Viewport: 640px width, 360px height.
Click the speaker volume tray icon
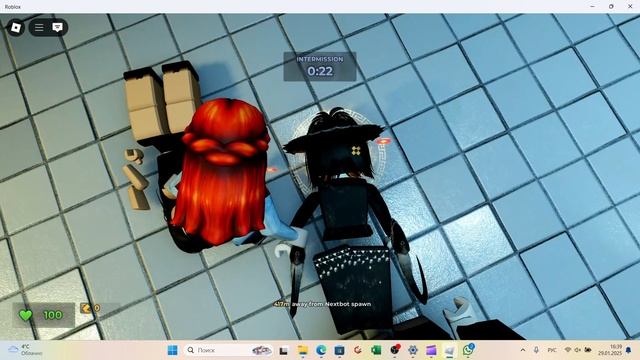(x=578, y=350)
